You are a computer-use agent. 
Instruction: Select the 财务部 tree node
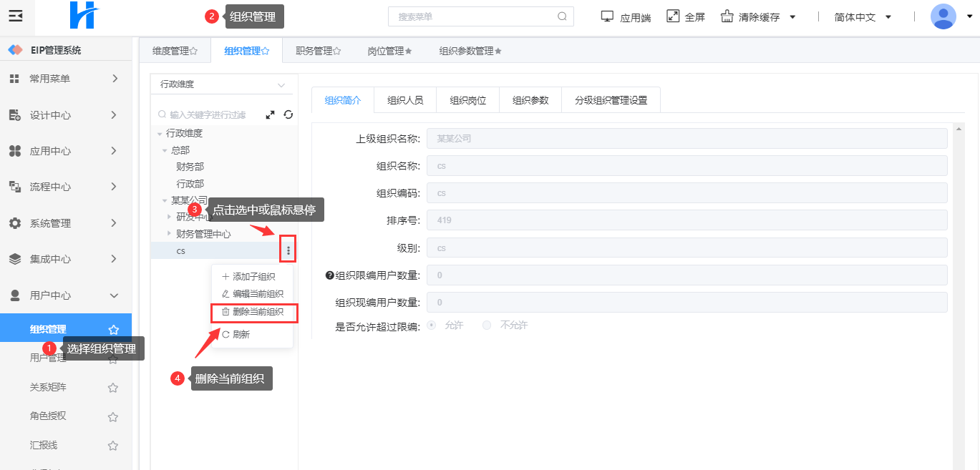(x=190, y=167)
